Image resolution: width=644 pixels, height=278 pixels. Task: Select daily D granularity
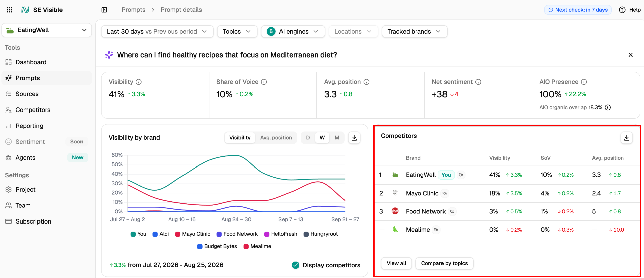308,138
